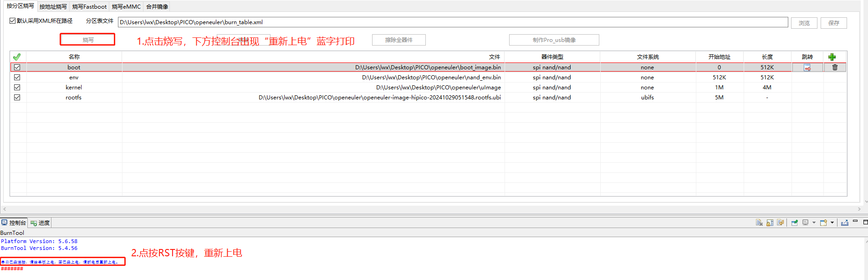Click the 分区表文件 path input field

point(452,22)
